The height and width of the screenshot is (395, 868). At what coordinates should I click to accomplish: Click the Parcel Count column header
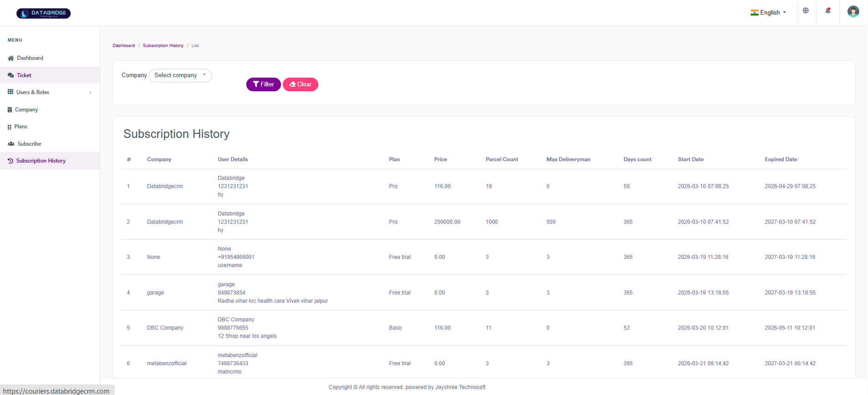[x=502, y=159]
